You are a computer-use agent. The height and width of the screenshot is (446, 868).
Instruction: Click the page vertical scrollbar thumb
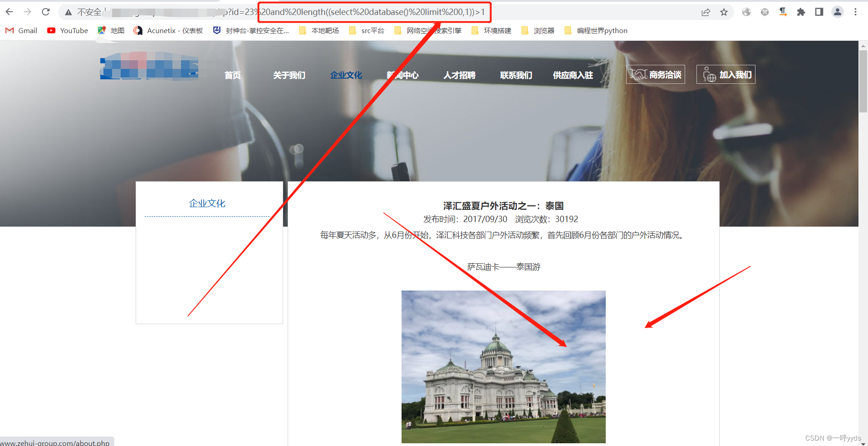[x=863, y=82]
